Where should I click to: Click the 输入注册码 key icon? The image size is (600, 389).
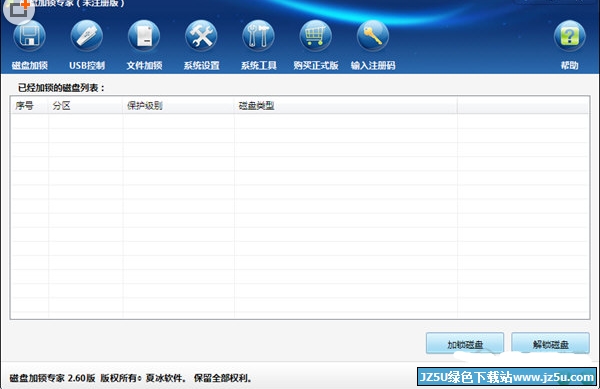tap(373, 36)
